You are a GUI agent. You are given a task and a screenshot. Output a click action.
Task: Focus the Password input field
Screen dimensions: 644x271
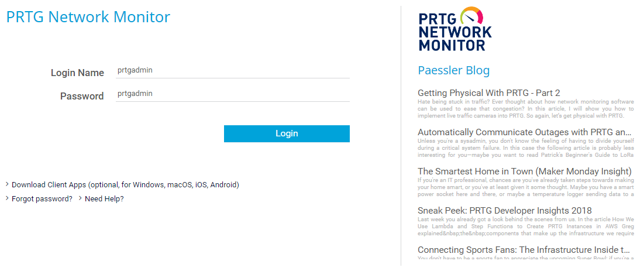(232, 94)
